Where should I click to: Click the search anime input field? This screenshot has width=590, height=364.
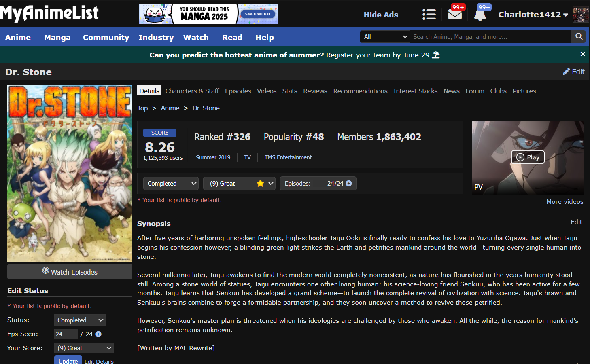[490, 36]
